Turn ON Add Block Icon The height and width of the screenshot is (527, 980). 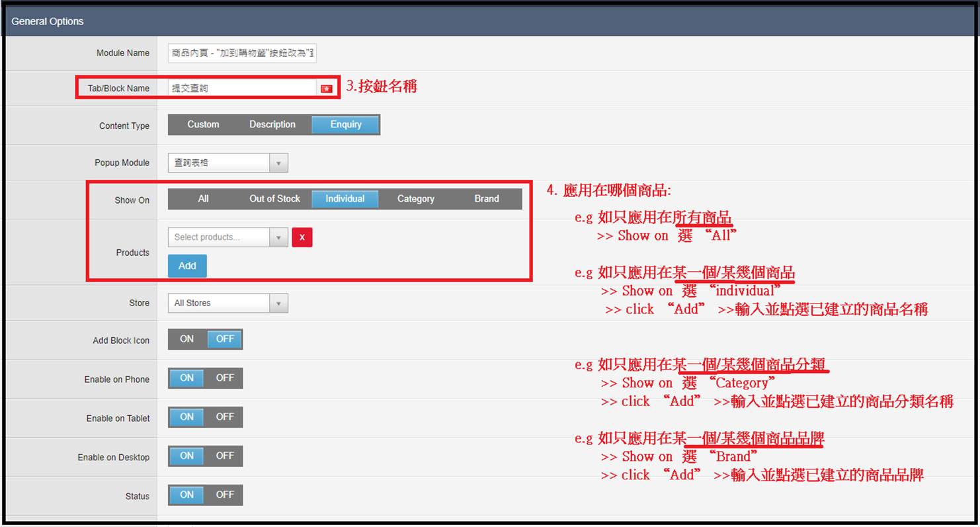pyautogui.click(x=187, y=339)
